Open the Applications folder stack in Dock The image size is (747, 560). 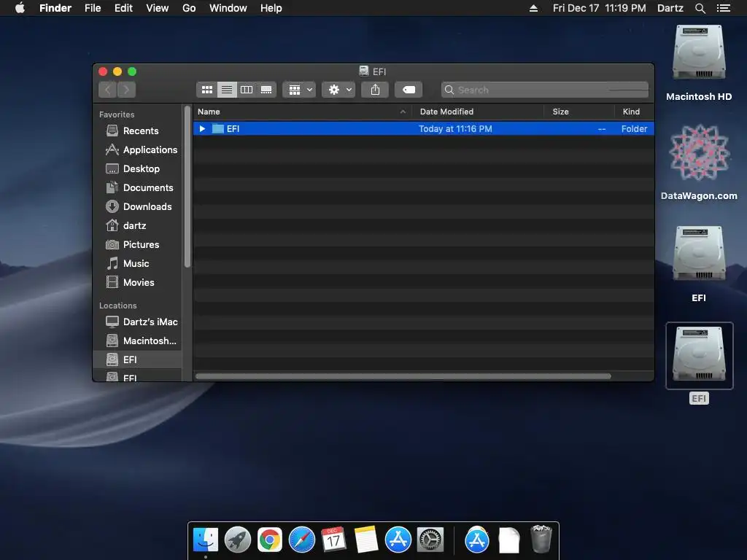(477, 540)
